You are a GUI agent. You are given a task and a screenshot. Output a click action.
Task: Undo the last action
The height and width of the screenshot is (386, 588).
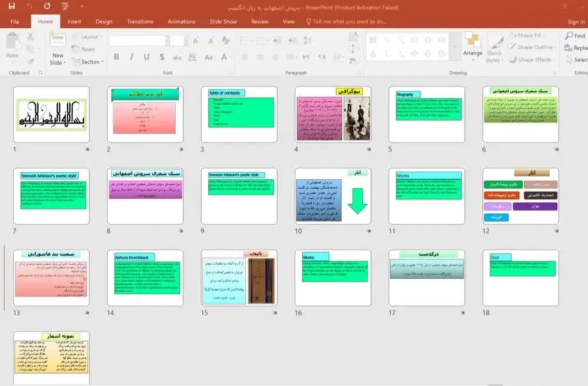(29, 6)
